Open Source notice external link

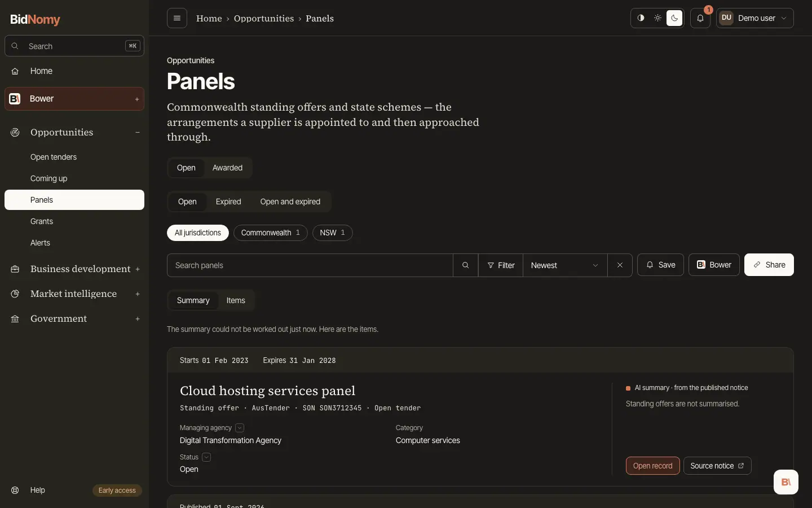(x=717, y=466)
